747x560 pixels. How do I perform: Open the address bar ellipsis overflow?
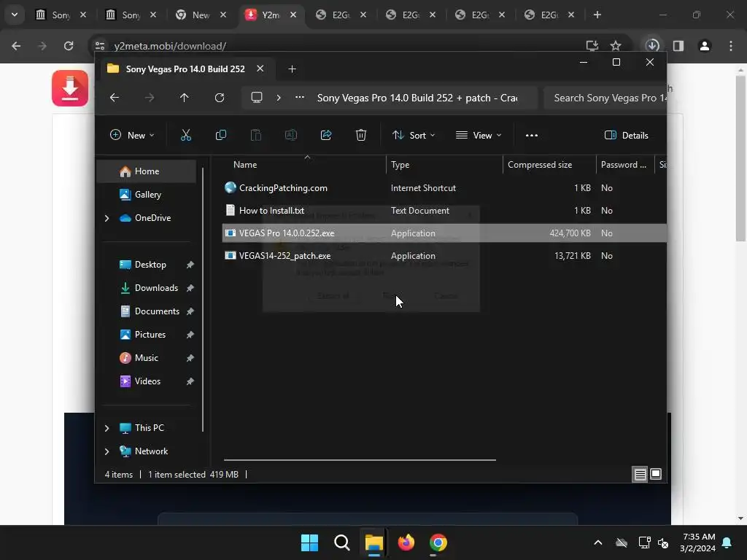click(300, 97)
